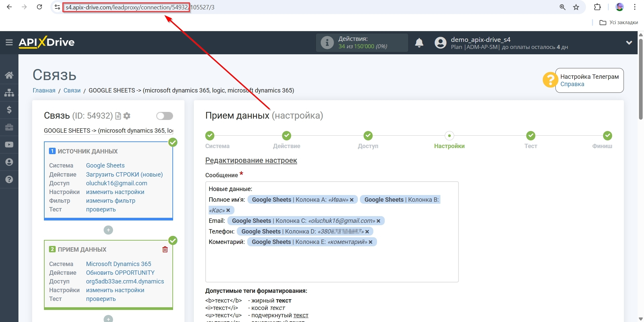
Task: Remove Колонка B «Кас» tag
Action: click(228, 210)
